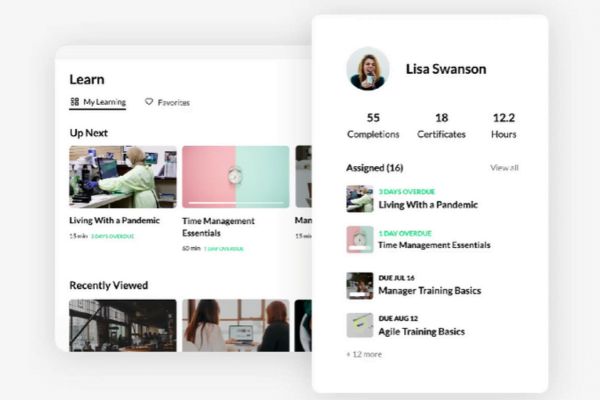Click the Up Next heading
600x400 pixels.
[x=88, y=133]
